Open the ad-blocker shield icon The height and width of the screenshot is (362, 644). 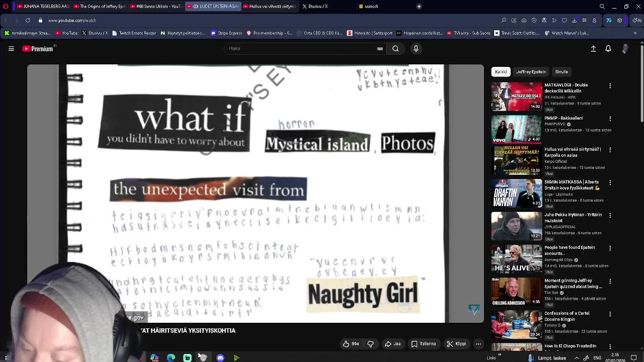click(534, 21)
